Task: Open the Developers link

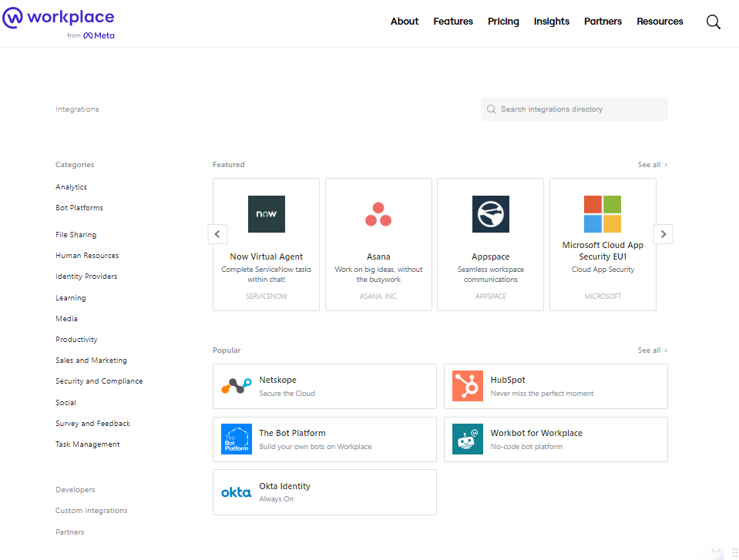Action: pos(75,489)
